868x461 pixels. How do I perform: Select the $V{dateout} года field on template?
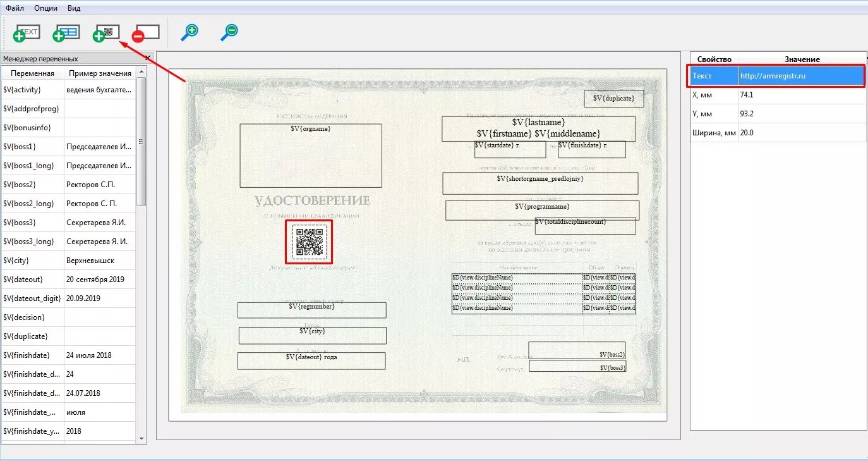311,360
